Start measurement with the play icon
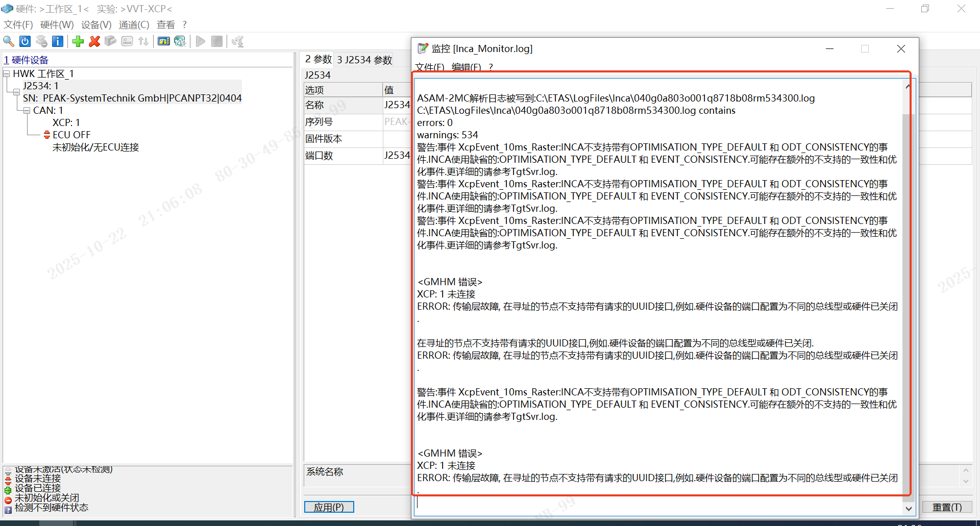Viewport: 980px width, 526px height. [x=201, y=41]
